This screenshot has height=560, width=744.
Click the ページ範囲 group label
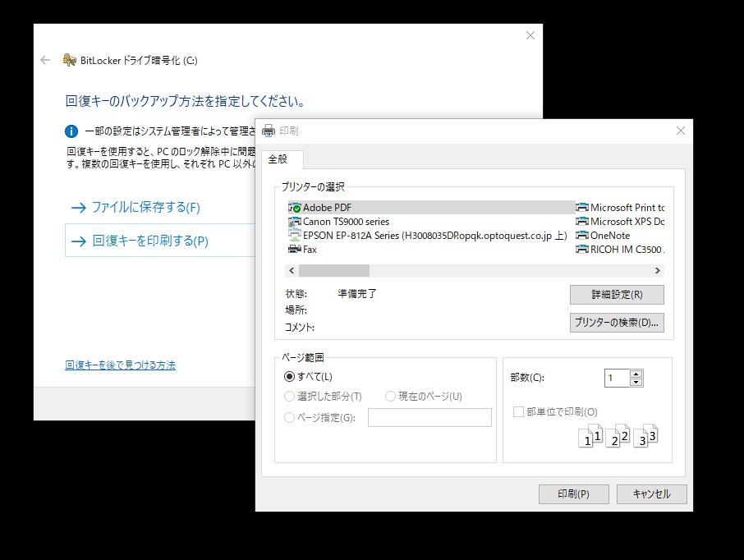(303, 357)
